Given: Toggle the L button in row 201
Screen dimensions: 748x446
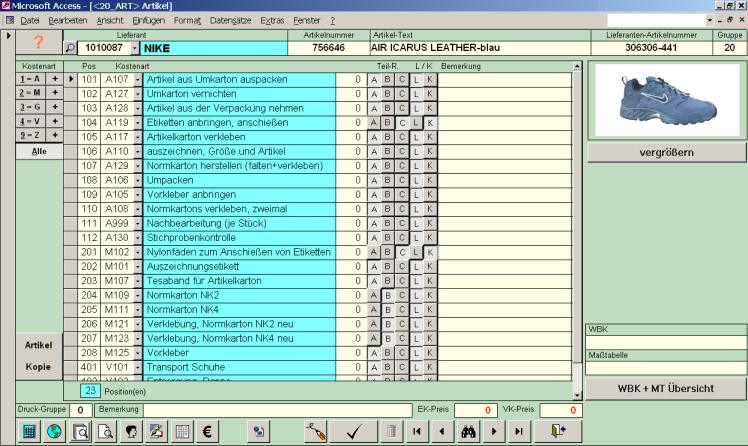Looking at the screenshot, I should (416, 252).
